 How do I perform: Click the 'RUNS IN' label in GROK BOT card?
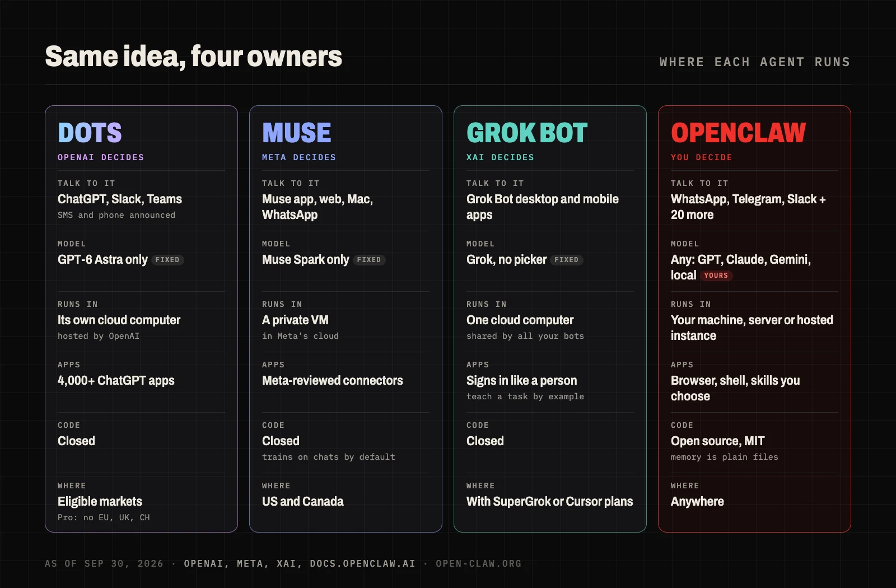[487, 304]
